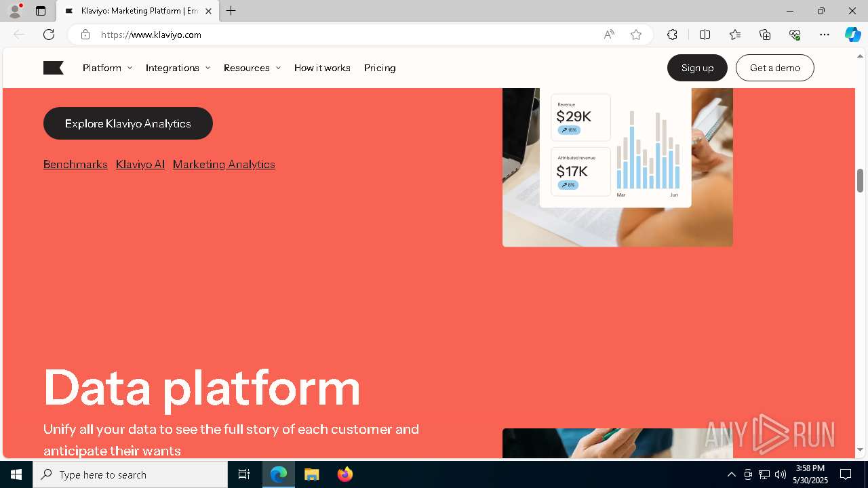Follow the Klaviyo AI link
Viewport: 868px width, 488px height.
click(x=140, y=164)
